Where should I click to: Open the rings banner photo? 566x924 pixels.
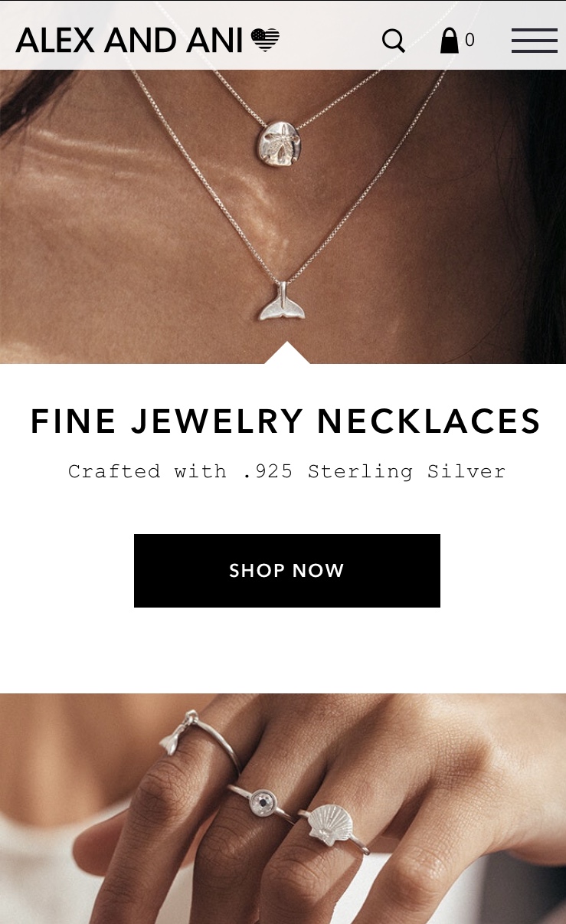point(283,808)
